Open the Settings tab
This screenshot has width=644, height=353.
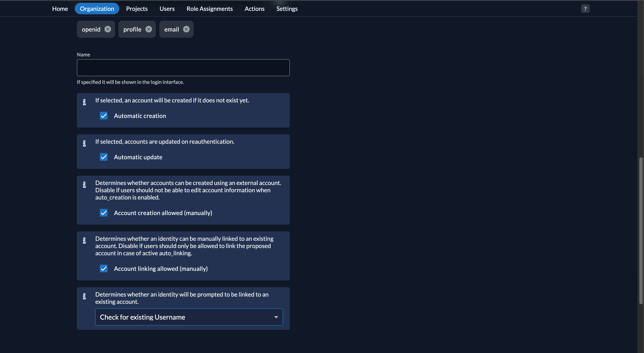[x=287, y=9]
